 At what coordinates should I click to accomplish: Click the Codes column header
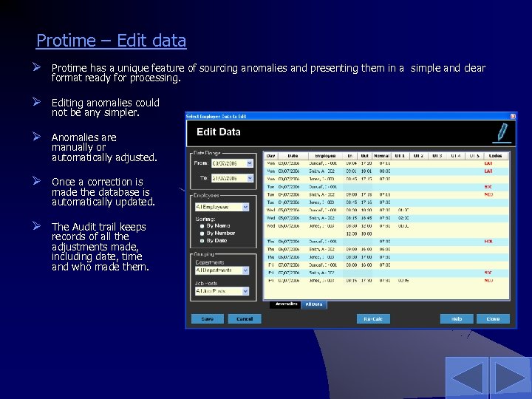495,156
